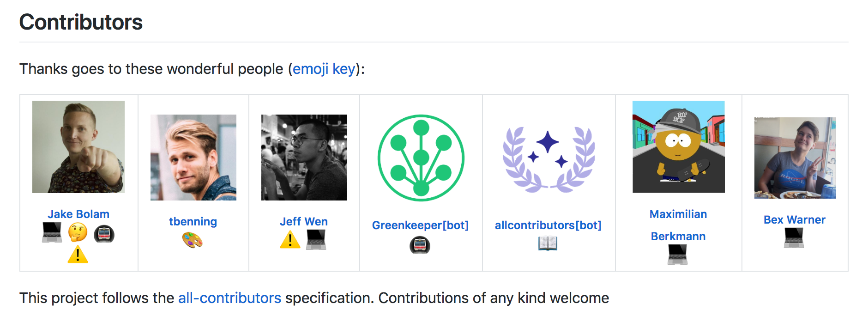Open Jeff Wen's profile link

click(304, 221)
